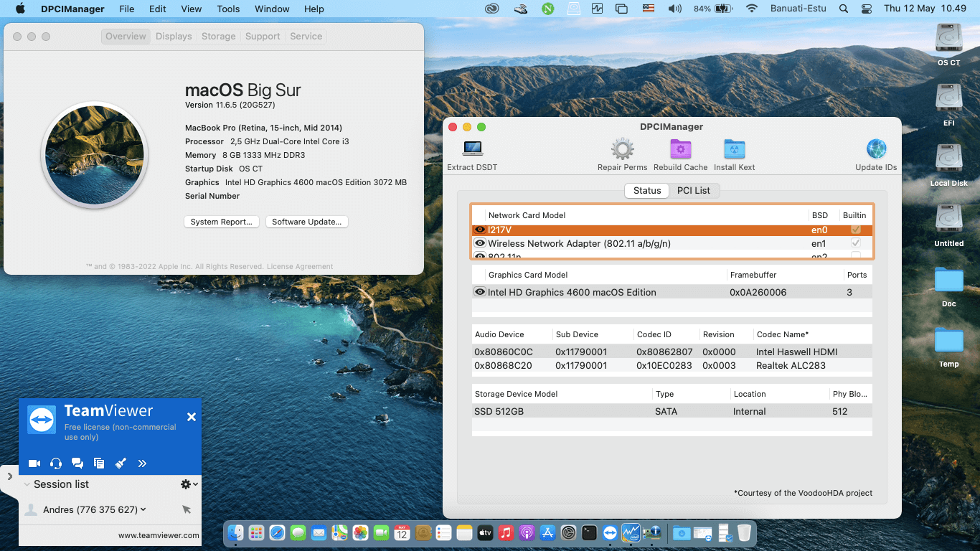The width and height of the screenshot is (980, 551).
Task: Click the Rebuild Cache icon
Action: point(679,149)
